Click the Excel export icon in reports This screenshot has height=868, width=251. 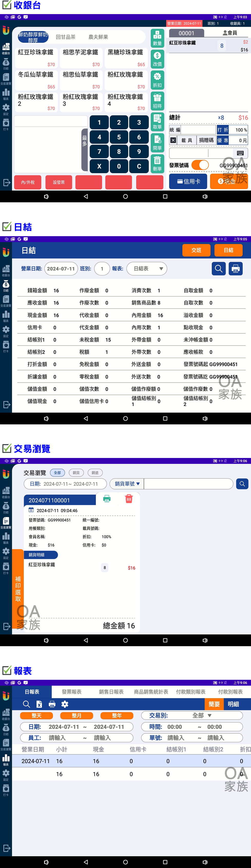point(40,704)
